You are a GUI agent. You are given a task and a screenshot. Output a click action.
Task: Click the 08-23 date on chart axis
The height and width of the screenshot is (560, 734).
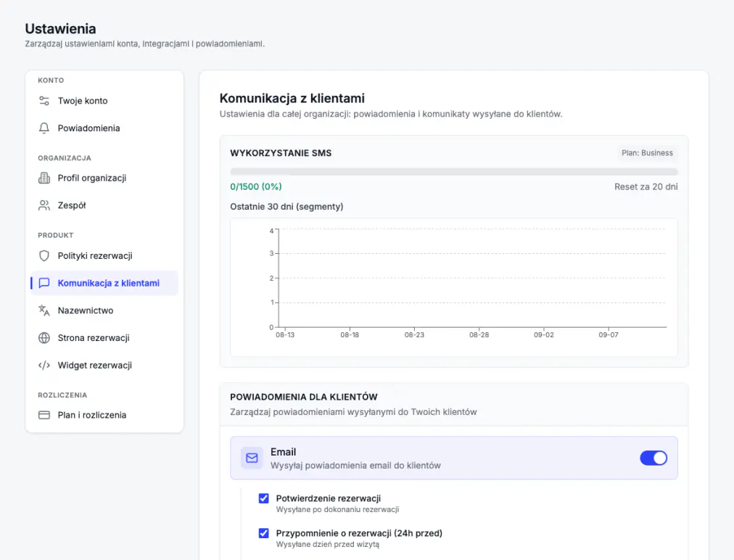(x=414, y=335)
